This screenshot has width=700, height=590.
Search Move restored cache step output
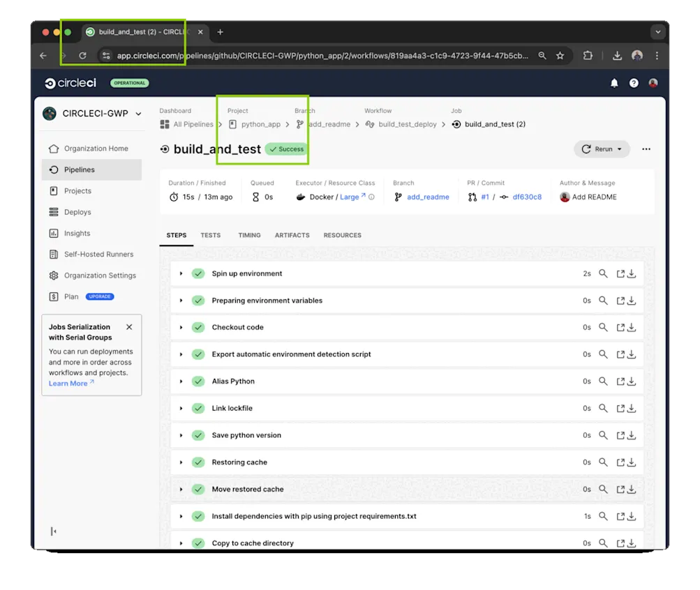coord(603,489)
